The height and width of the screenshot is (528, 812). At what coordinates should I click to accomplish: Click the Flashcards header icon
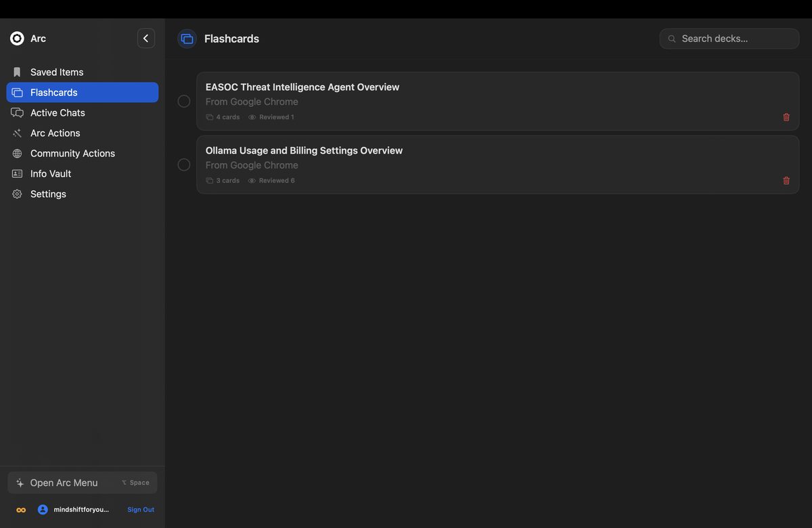coord(187,39)
